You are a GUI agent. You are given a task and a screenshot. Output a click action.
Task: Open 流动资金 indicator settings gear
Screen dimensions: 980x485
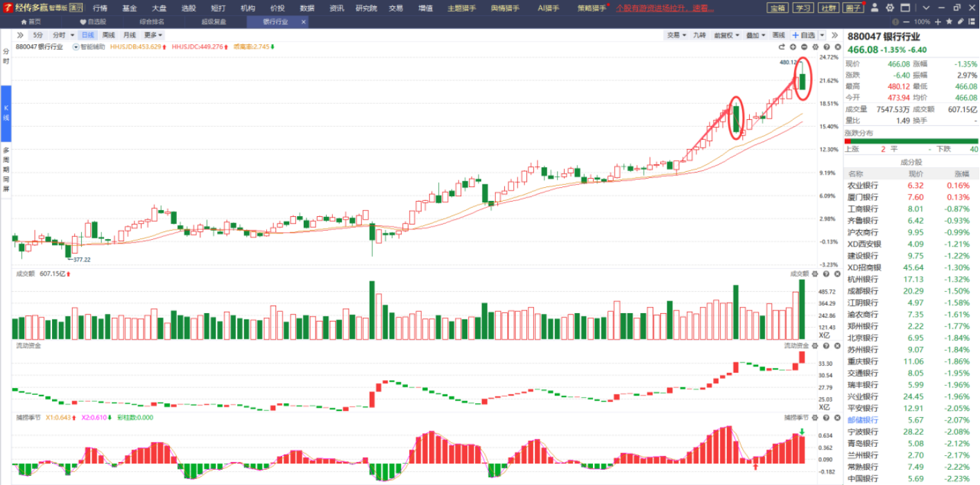click(815, 345)
